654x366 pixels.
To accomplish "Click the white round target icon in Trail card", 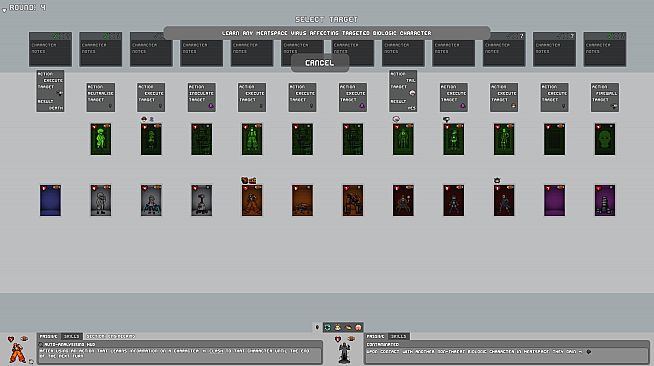I will pyautogui.click(x=412, y=93).
